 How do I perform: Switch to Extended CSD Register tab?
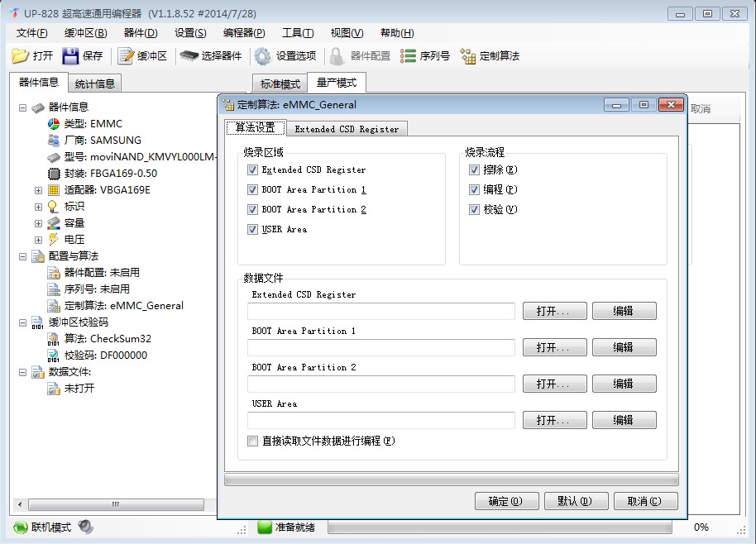347,129
